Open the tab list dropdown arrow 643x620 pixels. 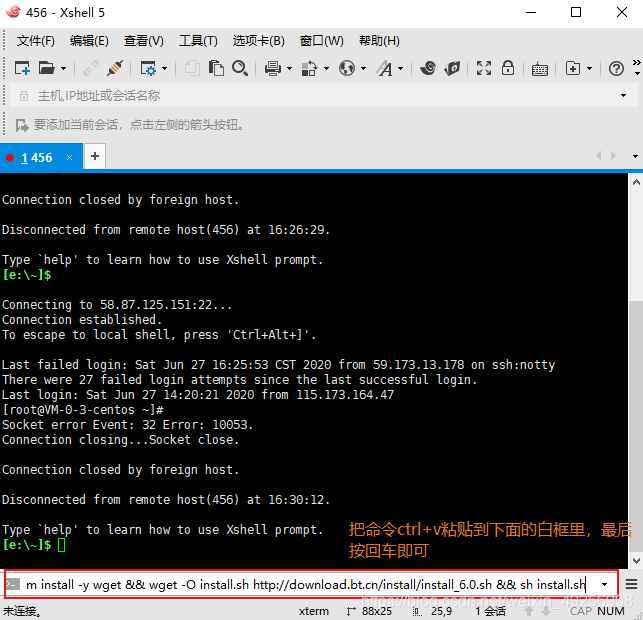pos(635,156)
